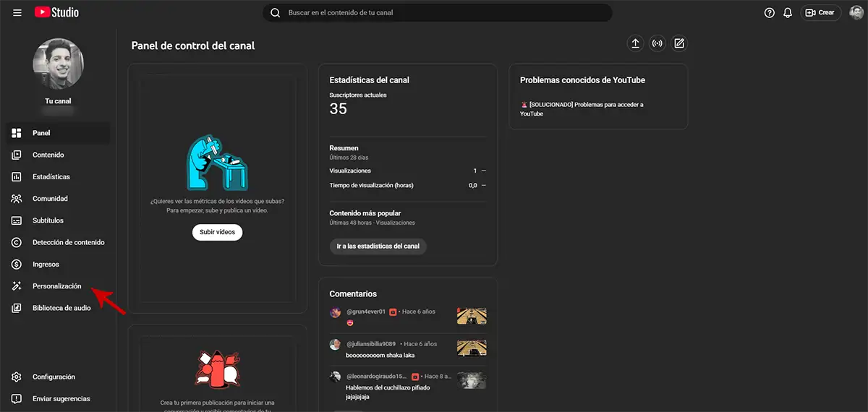
Task: Click the subscriber count 35
Action: click(x=338, y=109)
